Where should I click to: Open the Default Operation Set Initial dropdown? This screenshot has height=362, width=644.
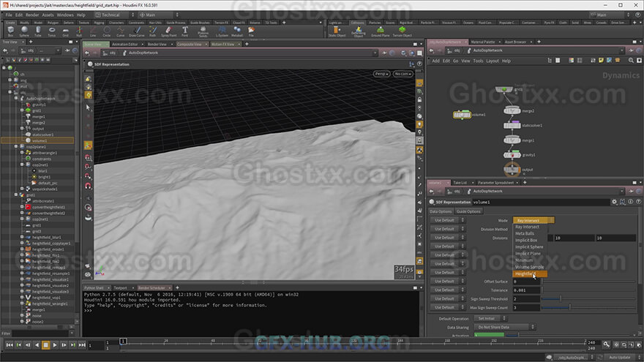490,319
